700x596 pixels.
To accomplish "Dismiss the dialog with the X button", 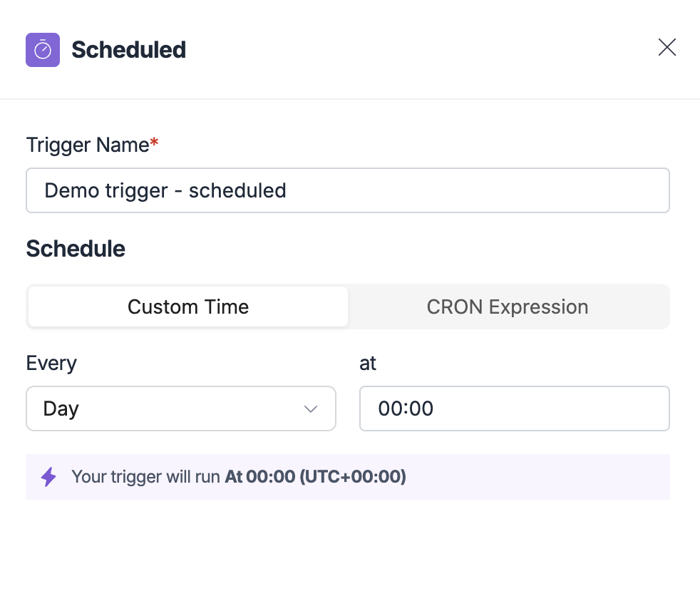I will click(x=666, y=47).
